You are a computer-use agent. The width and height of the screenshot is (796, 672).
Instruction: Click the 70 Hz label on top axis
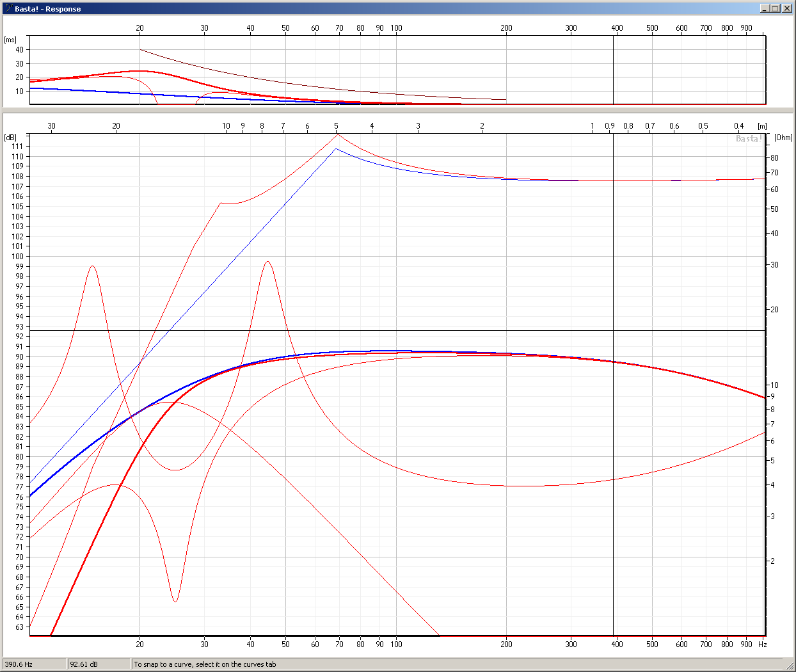(x=339, y=28)
